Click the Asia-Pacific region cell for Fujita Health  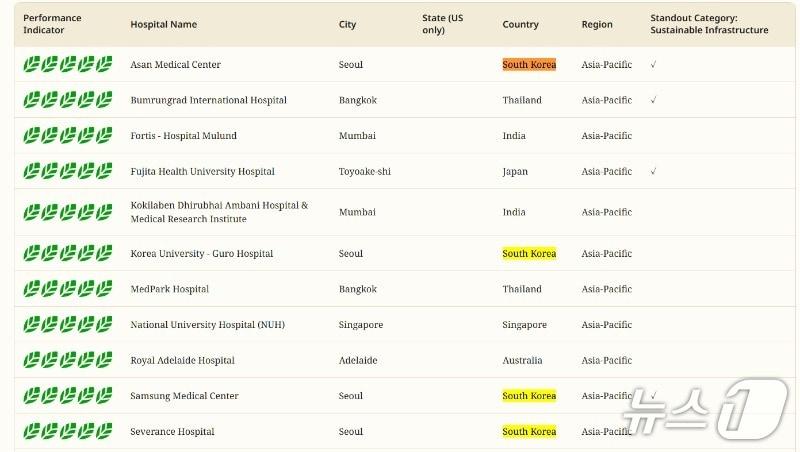[x=607, y=171]
